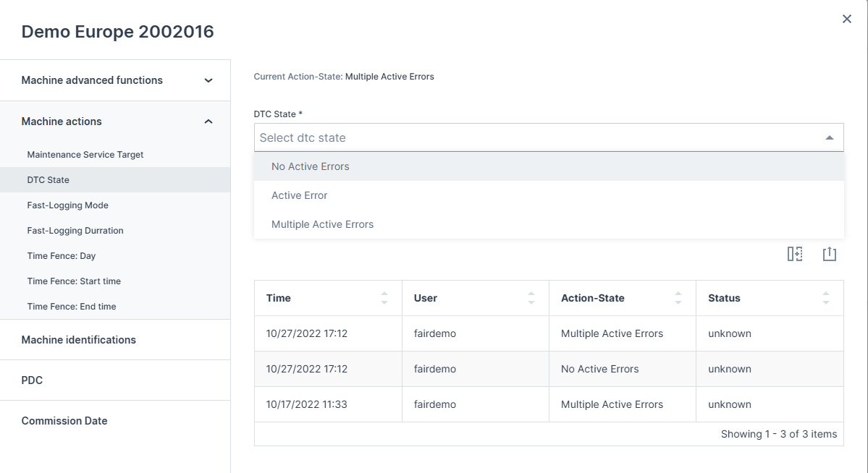Click the column settings icon above table
The height and width of the screenshot is (473, 868).
pos(795,254)
